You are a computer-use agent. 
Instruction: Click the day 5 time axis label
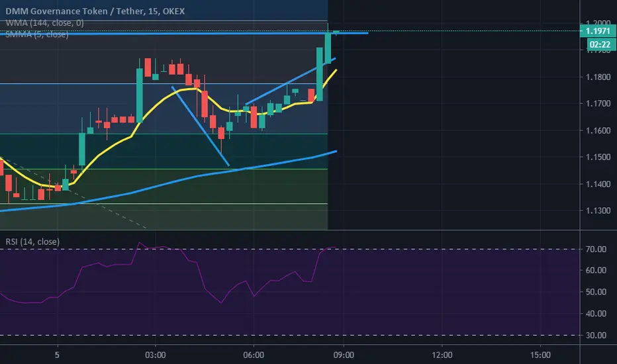(x=57, y=355)
